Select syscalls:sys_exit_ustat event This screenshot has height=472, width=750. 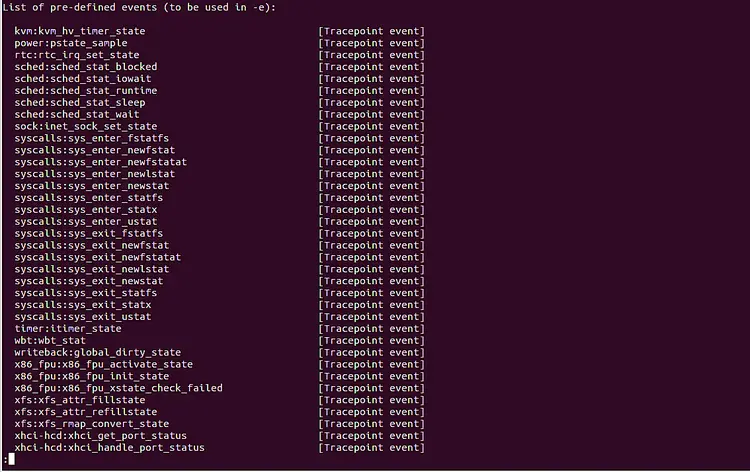click(x=83, y=317)
